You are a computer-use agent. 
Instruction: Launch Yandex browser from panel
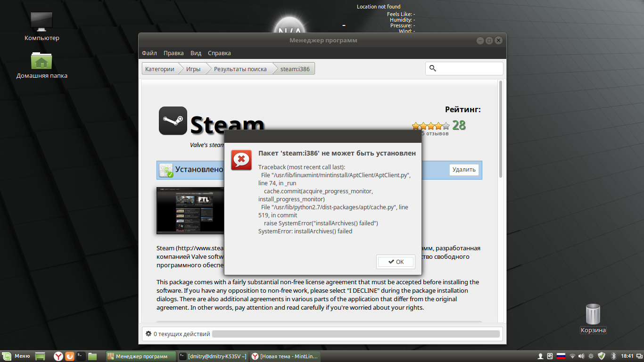[58, 356]
